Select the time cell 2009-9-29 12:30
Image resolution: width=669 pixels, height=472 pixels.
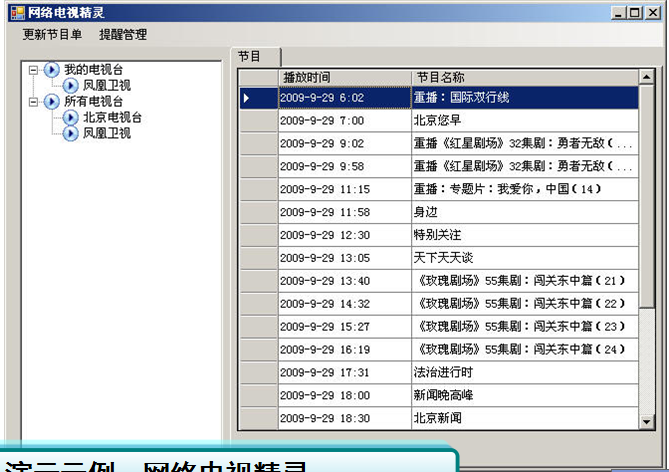click(345, 235)
